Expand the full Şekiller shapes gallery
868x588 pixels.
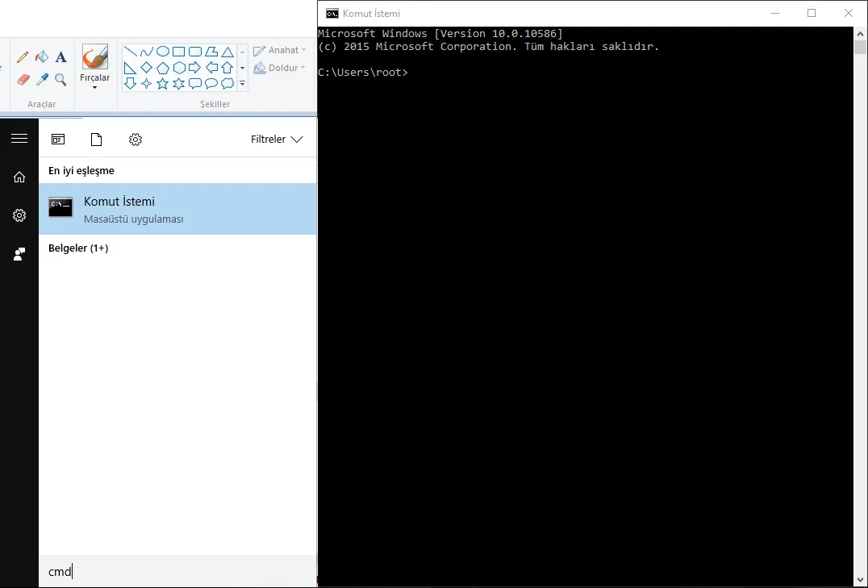click(x=243, y=84)
